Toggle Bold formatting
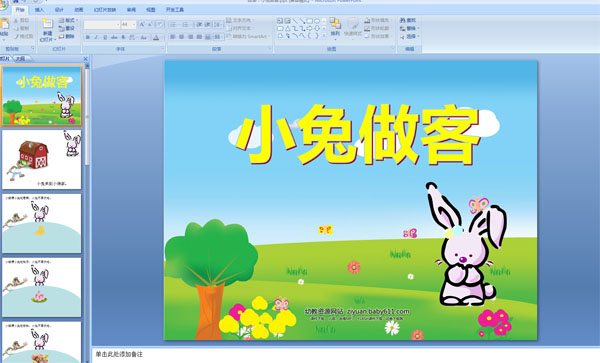The image size is (600, 363). (x=88, y=37)
